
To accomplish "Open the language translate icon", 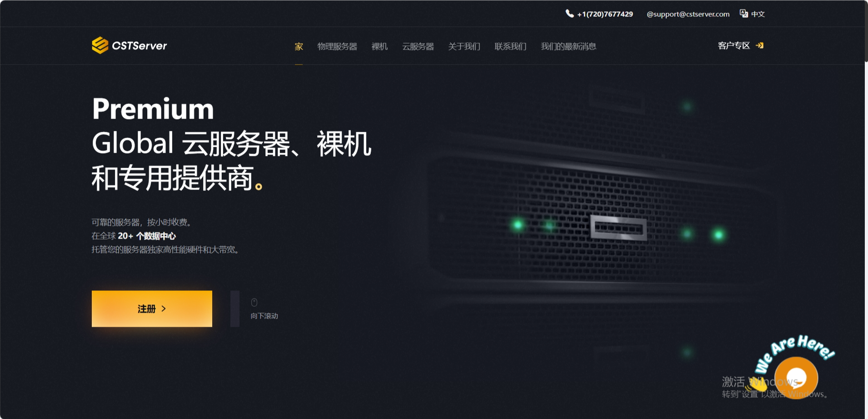I will pyautogui.click(x=743, y=14).
